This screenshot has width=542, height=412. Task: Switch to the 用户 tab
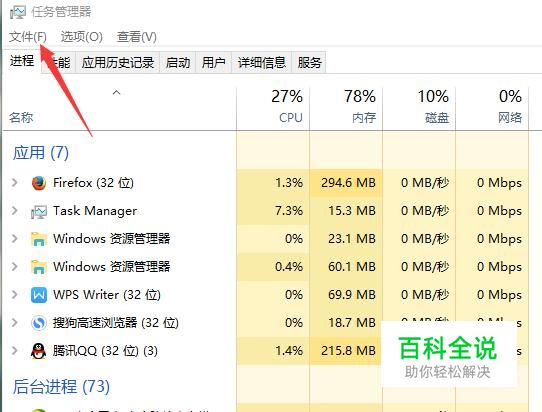214,63
